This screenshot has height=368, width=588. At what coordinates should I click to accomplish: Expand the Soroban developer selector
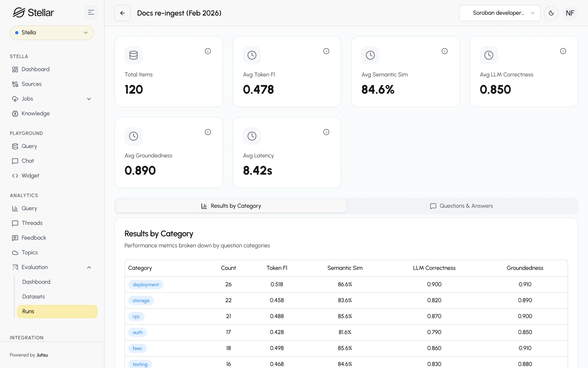(499, 13)
